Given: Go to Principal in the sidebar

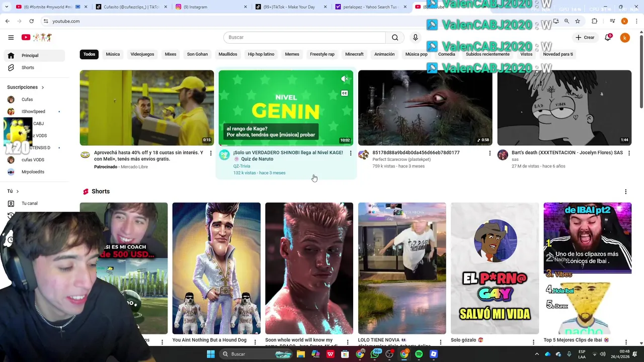Looking at the screenshot, I should pyautogui.click(x=34, y=55).
